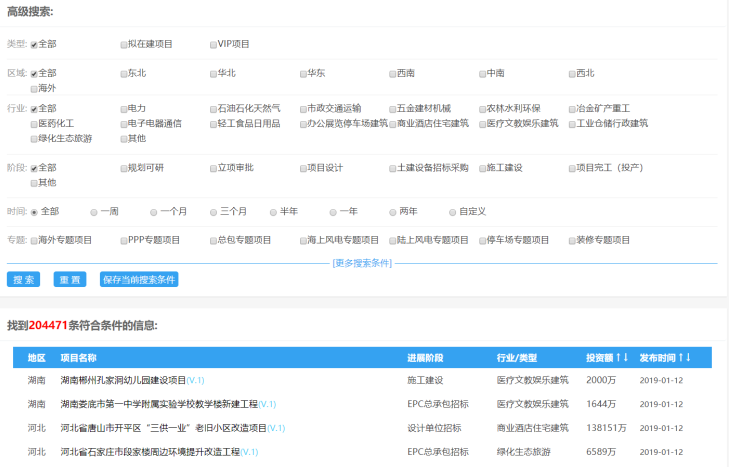Tick the 华东 region checkbox
729x467 pixels.
(303, 74)
